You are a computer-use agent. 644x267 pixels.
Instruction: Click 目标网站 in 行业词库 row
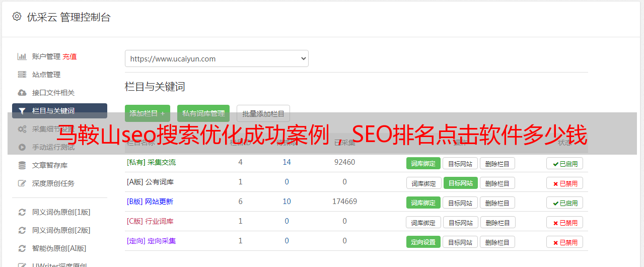point(461,222)
